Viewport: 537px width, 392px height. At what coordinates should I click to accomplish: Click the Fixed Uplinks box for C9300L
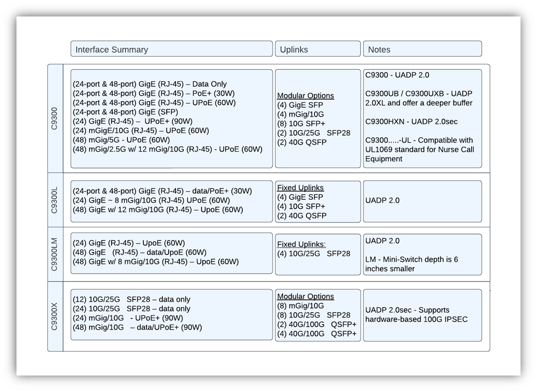[x=317, y=201]
